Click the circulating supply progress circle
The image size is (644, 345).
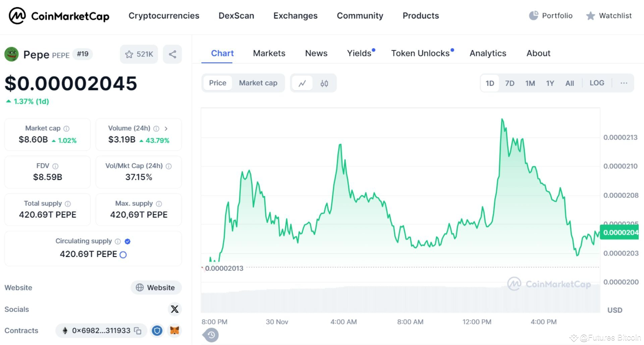pyautogui.click(x=123, y=255)
